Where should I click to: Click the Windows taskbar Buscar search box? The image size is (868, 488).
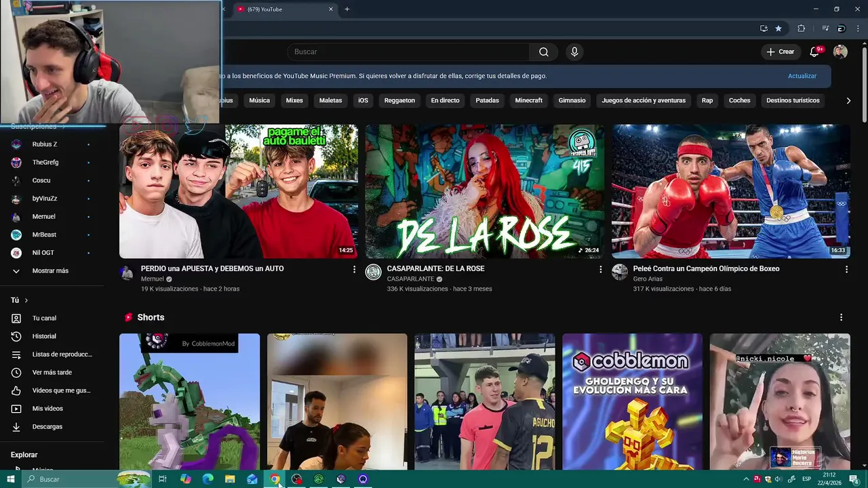[x=86, y=479]
